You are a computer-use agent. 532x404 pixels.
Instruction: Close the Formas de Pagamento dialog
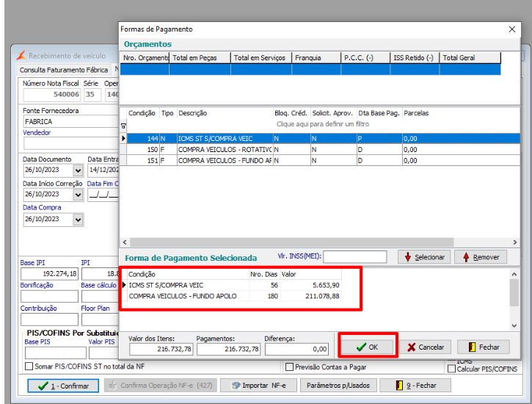512,29
